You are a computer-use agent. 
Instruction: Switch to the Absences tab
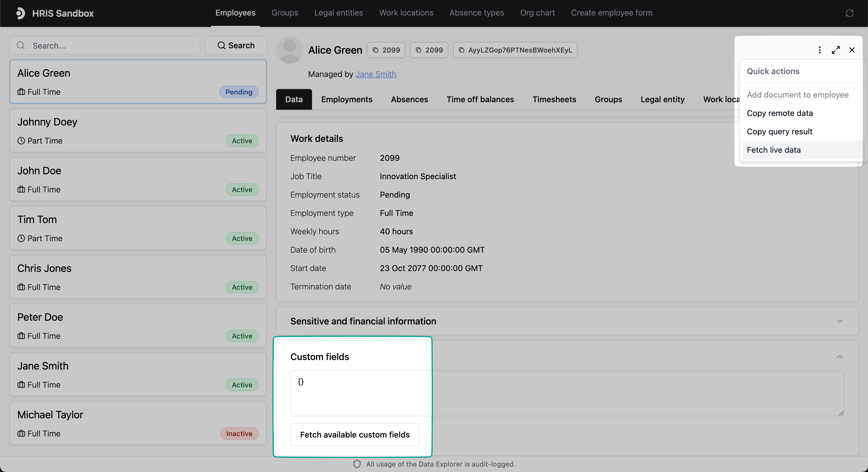(x=409, y=99)
